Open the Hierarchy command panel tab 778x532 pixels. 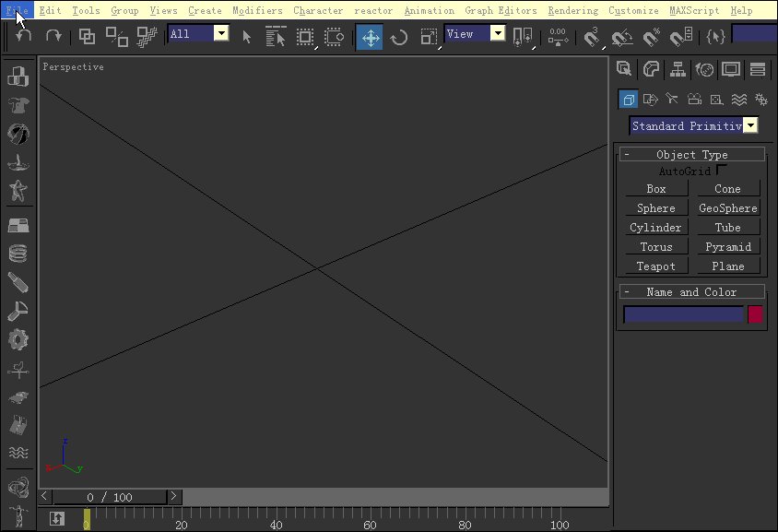pyautogui.click(x=678, y=69)
